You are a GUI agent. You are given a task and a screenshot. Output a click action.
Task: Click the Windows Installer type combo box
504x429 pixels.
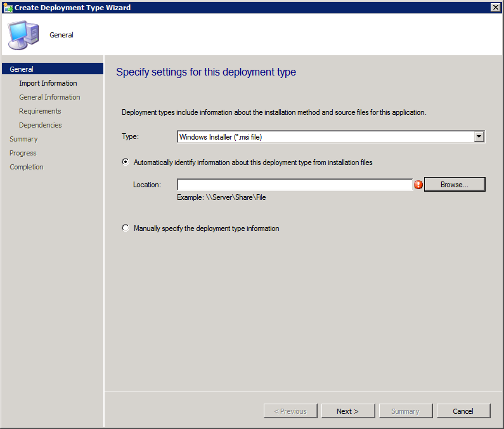coord(331,137)
